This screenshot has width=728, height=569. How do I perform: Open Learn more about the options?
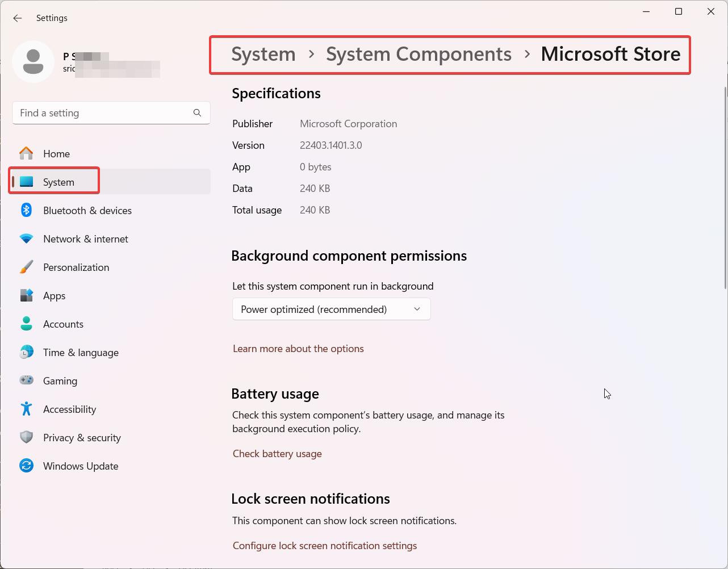(x=298, y=348)
